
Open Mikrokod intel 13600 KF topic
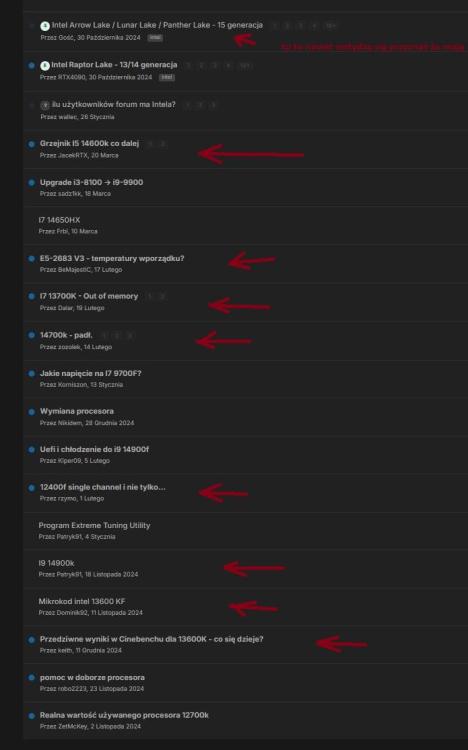tap(82, 601)
